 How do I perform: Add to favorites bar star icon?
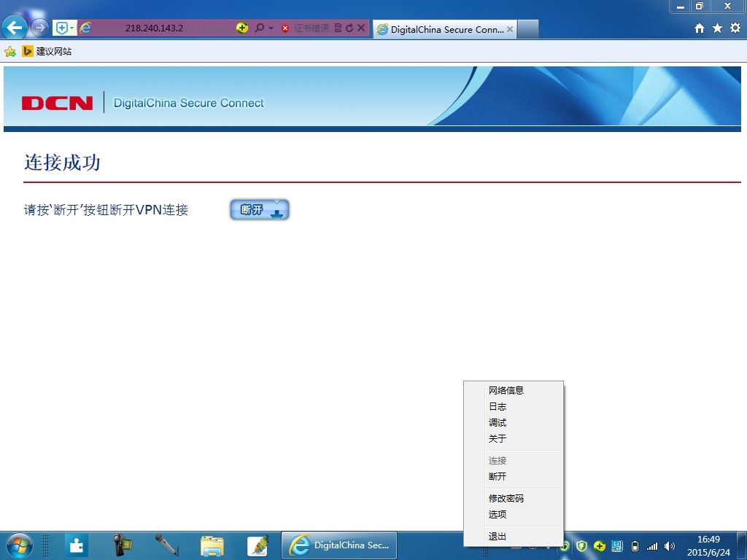[10, 52]
